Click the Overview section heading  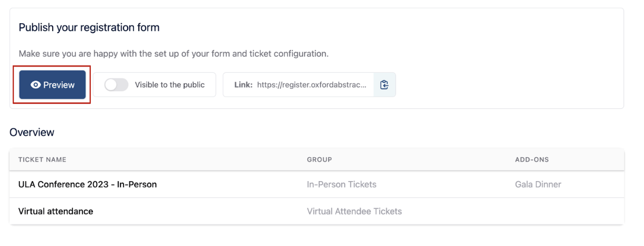32,133
